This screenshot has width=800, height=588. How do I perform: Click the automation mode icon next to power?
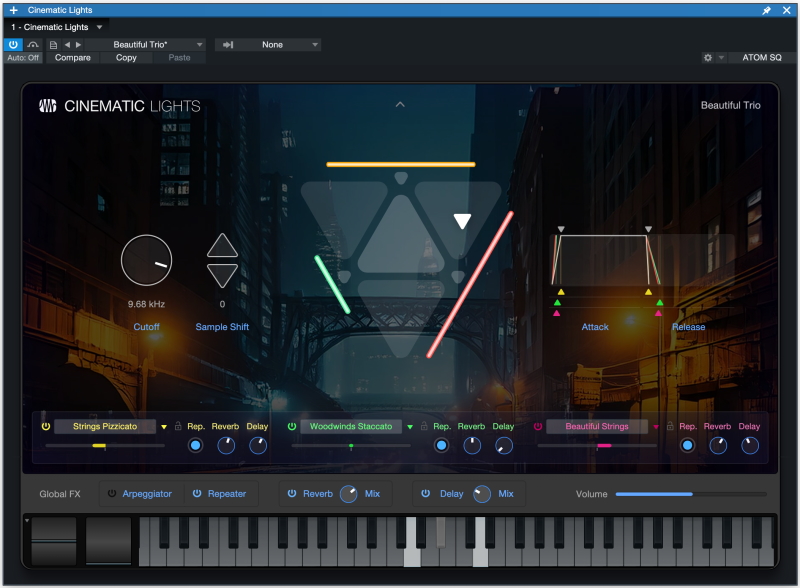(x=33, y=45)
